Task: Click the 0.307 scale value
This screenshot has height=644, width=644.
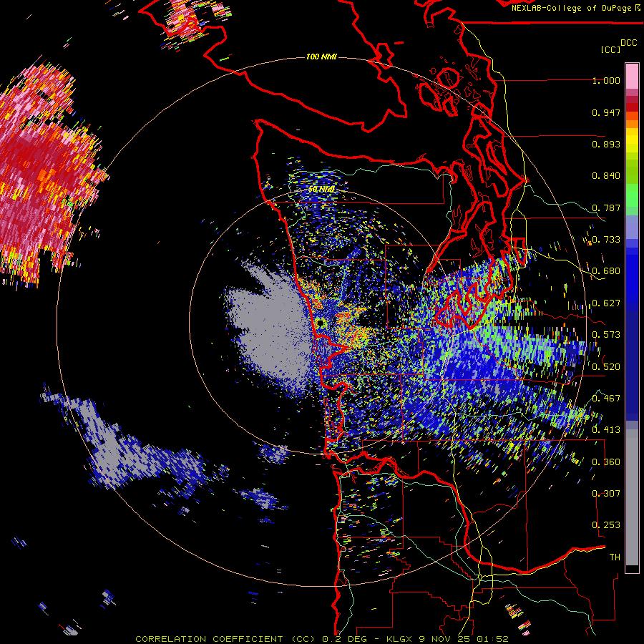Action: (606, 493)
